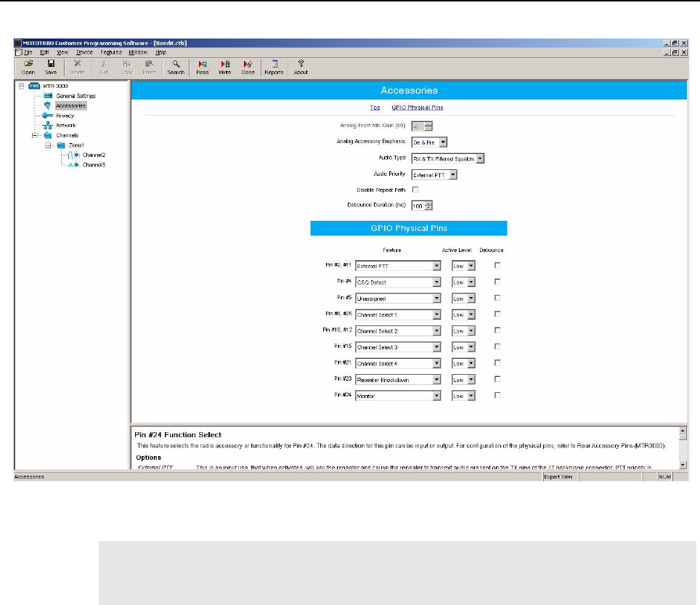700x605 pixels.
Task: Click help pane scrollbar down arrow
Action: (x=683, y=465)
